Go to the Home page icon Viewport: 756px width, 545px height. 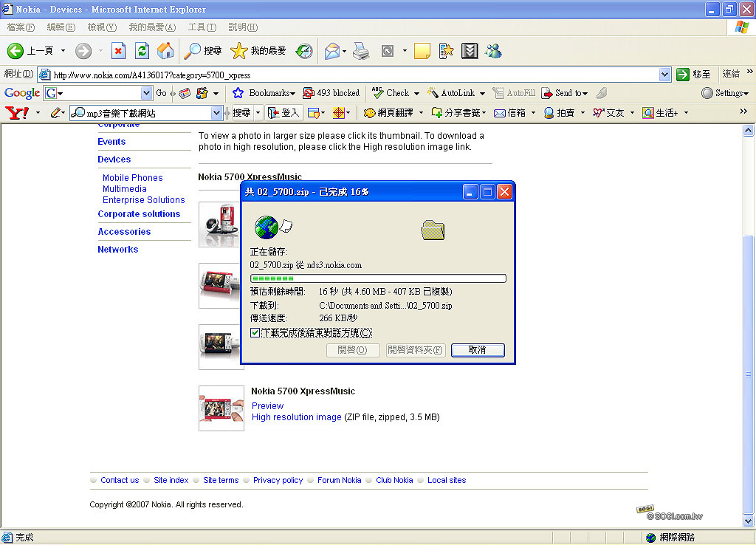click(165, 51)
